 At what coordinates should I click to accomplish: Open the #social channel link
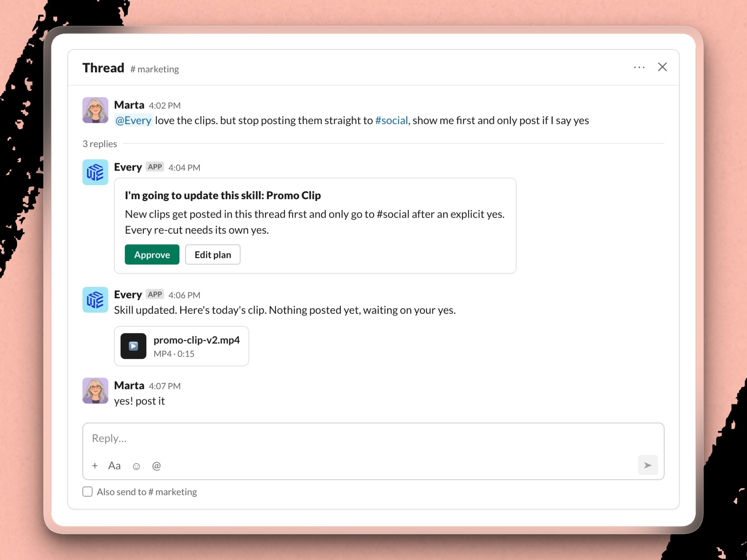(x=391, y=121)
